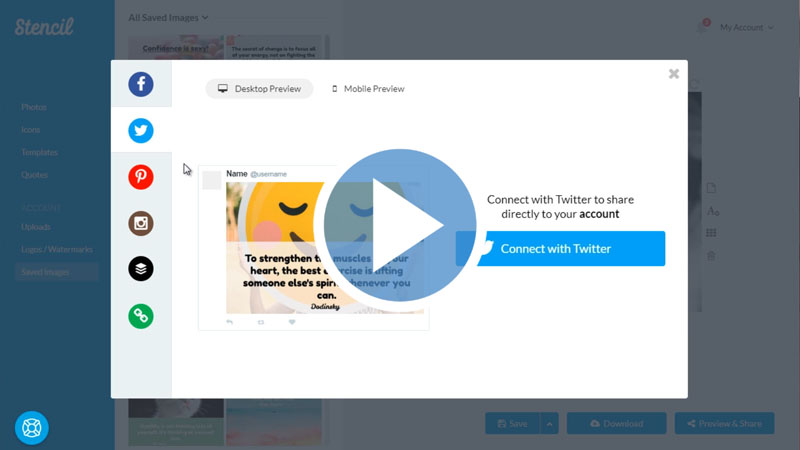The height and width of the screenshot is (450, 800).
Task: Switch to Mobile Preview
Action: 368,89
